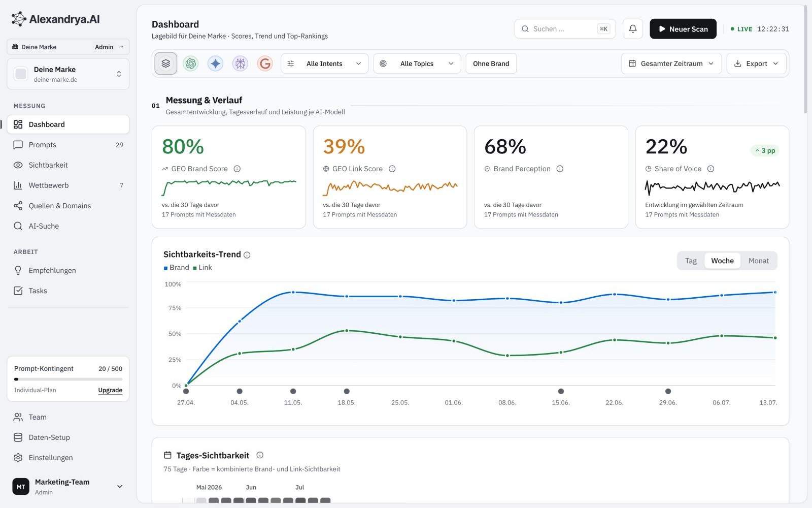Open Einstellungen in the sidebar
The height and width of the screenshot is (508, 812).
point(68,458)
